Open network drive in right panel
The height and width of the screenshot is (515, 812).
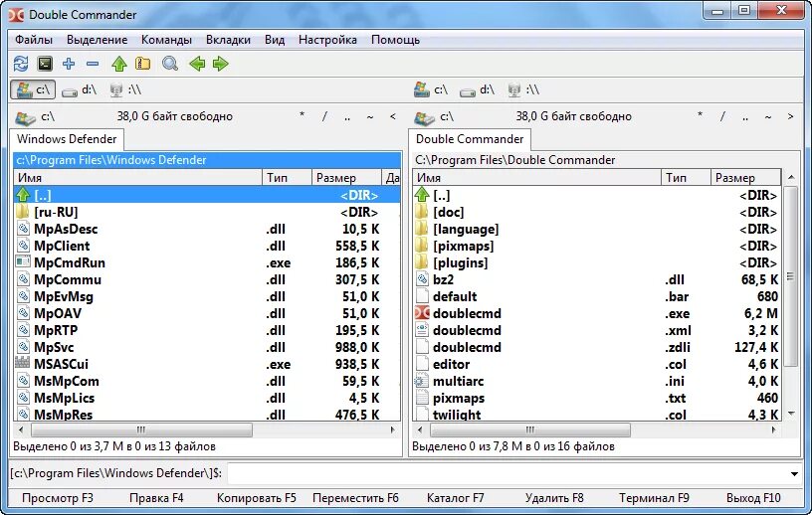(x=523, y=89)
